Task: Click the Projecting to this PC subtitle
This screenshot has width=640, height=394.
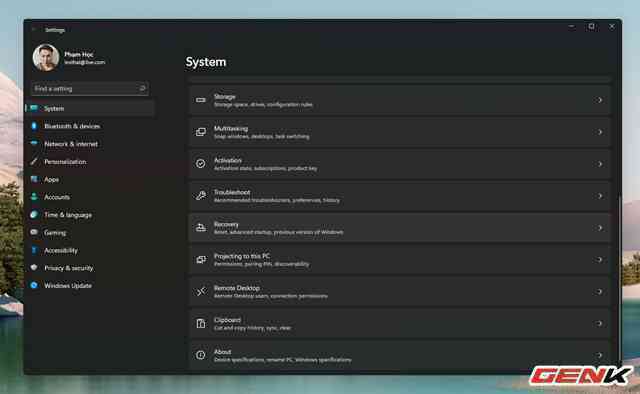Action: (262, 264)
